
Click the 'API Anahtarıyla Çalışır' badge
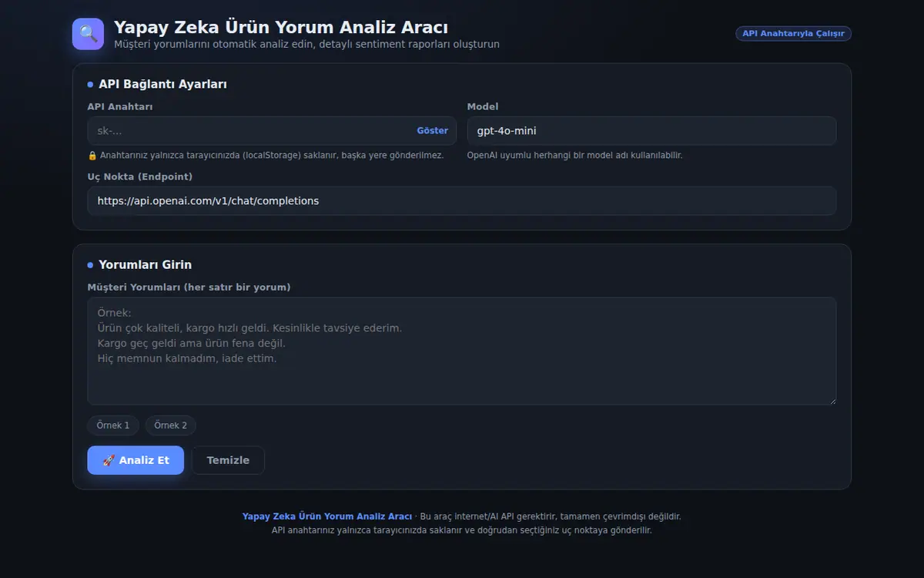tap(793, 34)
